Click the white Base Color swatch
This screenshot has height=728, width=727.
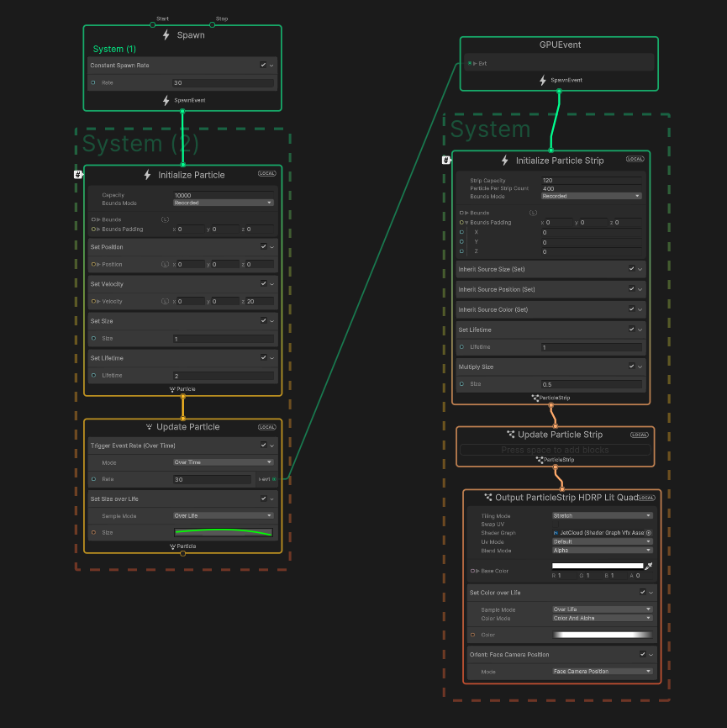[597, 566]
